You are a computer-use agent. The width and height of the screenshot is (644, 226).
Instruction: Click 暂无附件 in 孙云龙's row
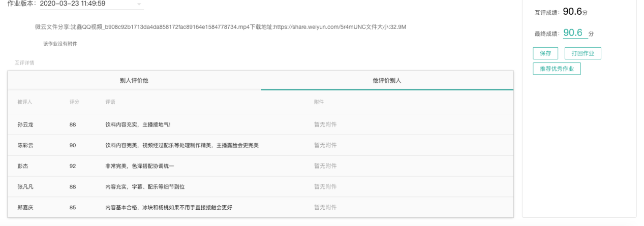(x=325, y=124)
